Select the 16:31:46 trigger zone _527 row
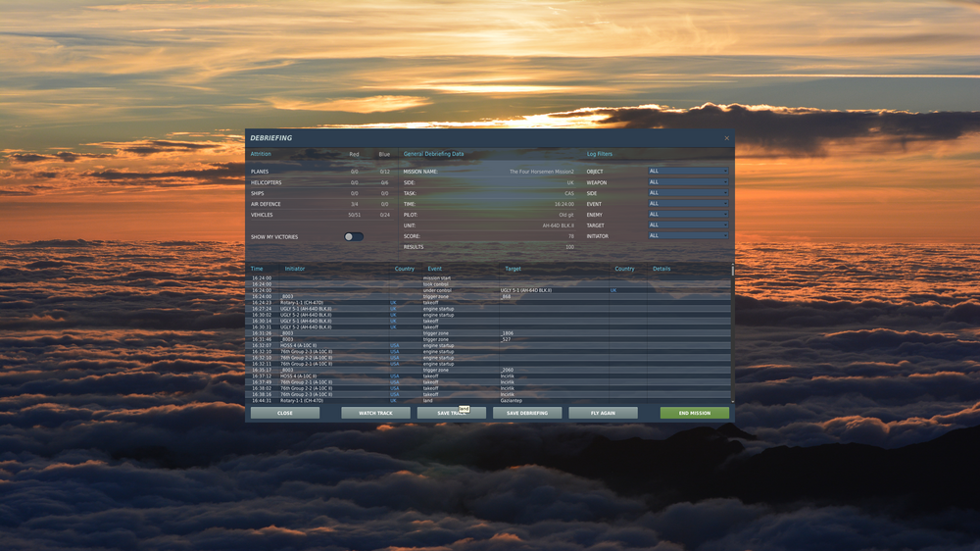Screen dimensions: 980x551 (490, 339)
